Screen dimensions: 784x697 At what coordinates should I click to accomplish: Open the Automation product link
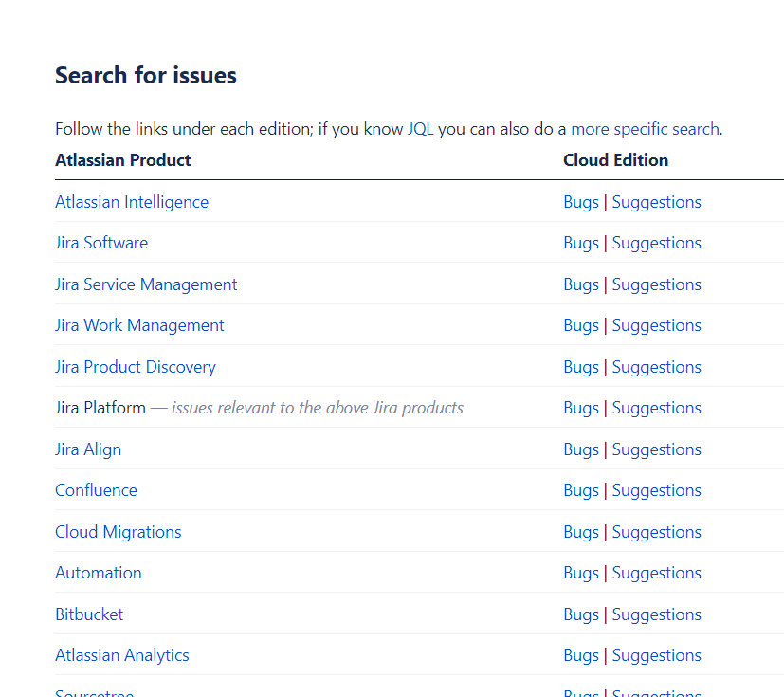[x=99, y=573]
